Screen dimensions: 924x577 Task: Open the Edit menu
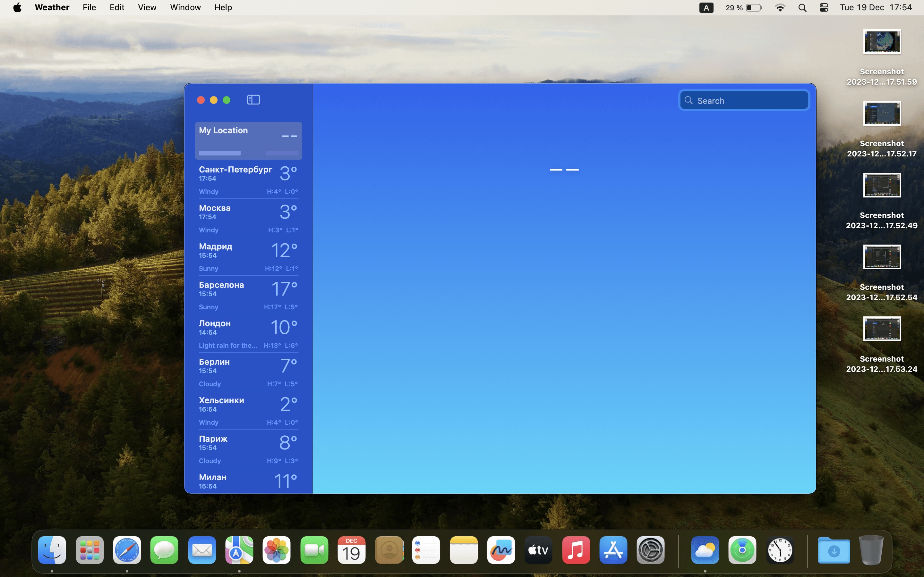point(117,7)
